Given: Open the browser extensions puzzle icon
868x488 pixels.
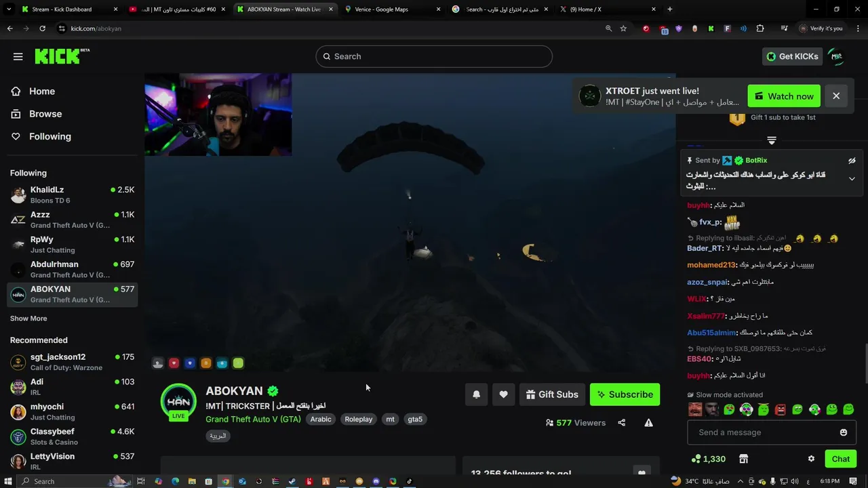Looking at the screenshot, I should [759, 28].
